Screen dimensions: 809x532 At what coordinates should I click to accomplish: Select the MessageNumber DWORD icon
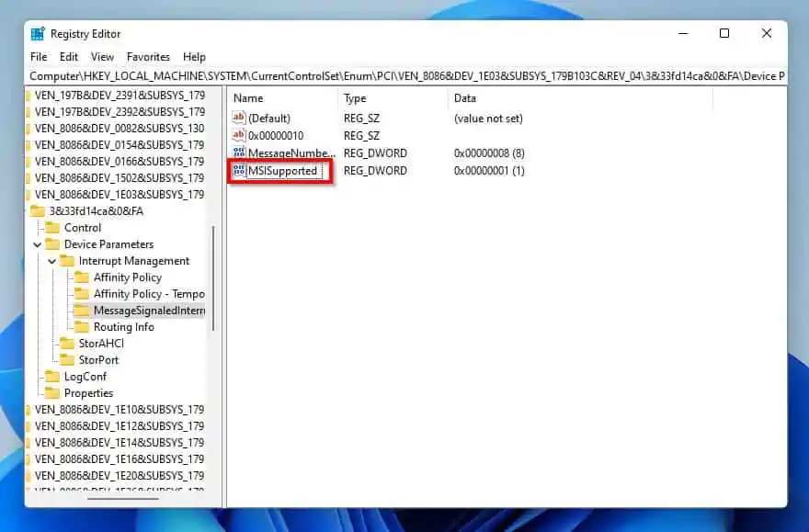point(239,153)
